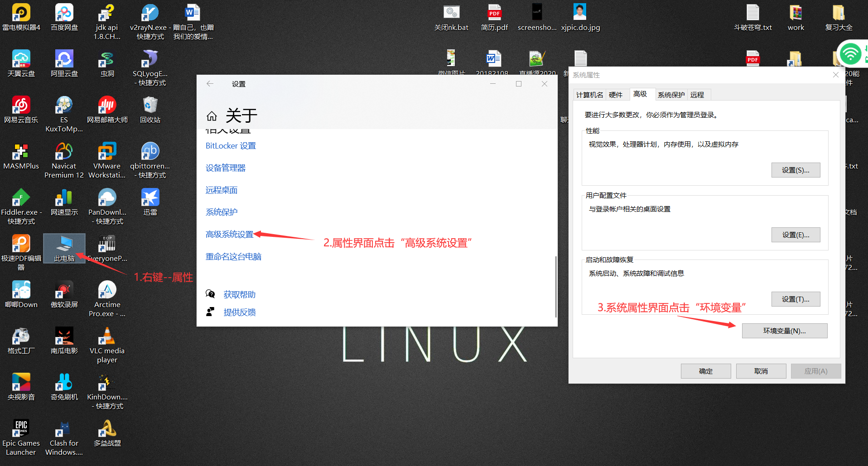Viewport: 868px width, 466px height.
Task: Switch to 计算机名 tab in 系统属性
Action: 589,95
